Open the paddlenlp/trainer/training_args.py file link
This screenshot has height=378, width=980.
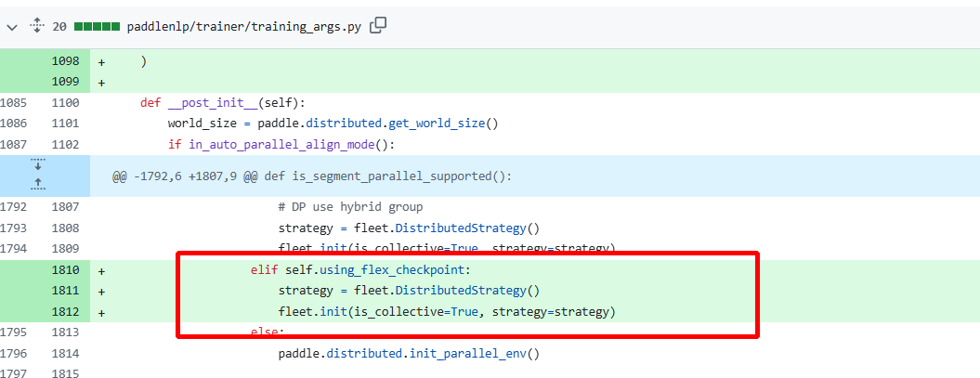coord(244,27)
